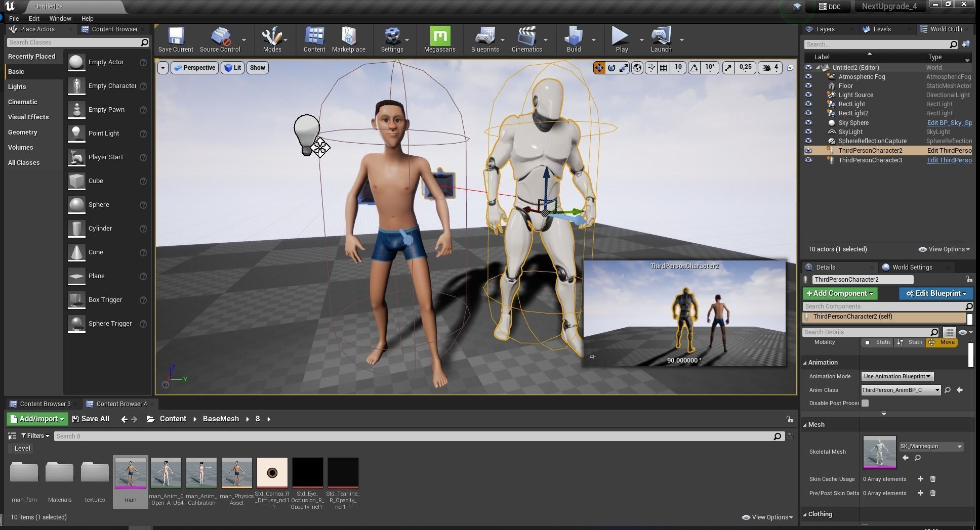Open Content toolbar icon
Screen dimensions: 980x530
(x=314, y=39)
